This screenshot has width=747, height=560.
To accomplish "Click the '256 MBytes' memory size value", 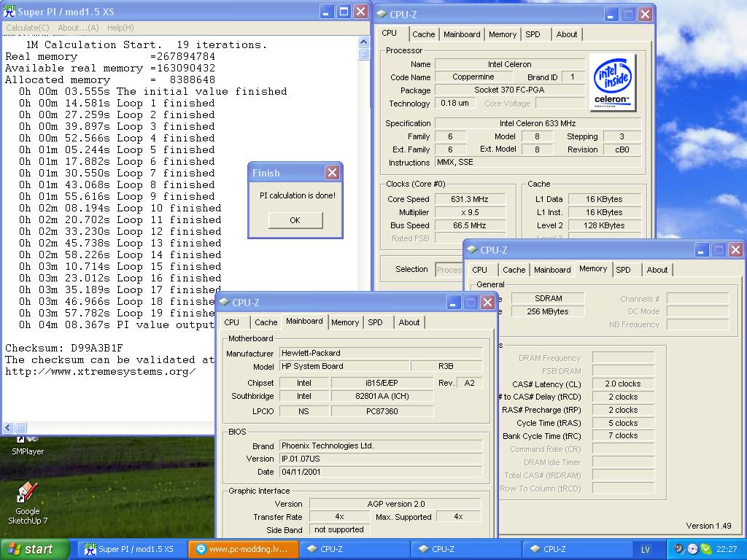I will (x=548, y=311).
